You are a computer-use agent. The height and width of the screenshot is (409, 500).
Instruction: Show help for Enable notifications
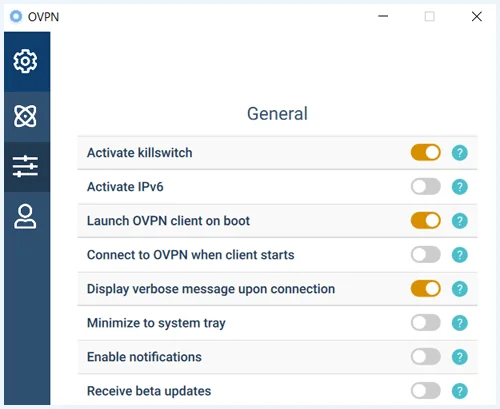coord(460,357)
